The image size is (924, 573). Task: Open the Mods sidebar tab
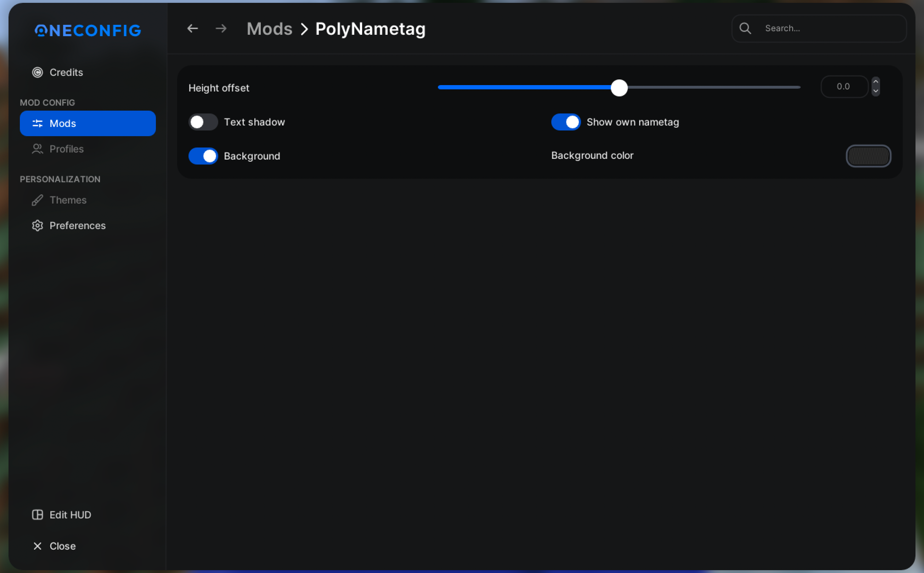[x=88, y=123]
